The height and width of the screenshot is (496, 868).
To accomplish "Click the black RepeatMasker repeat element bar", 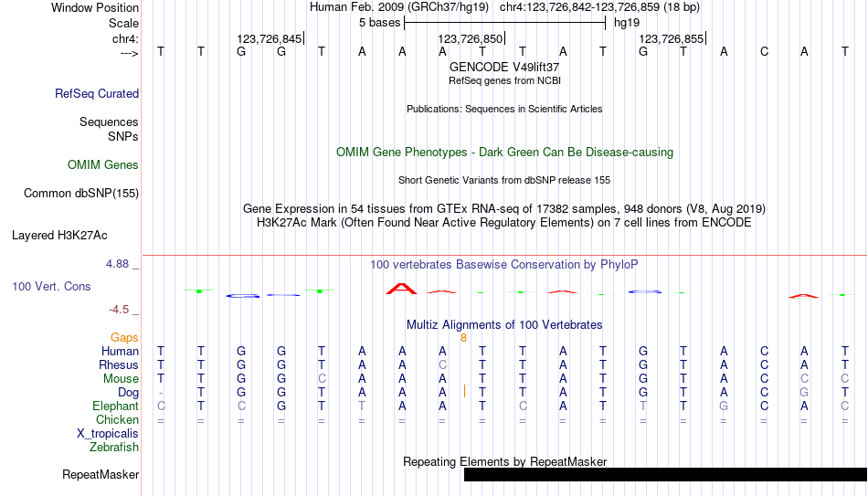I will 665,474.
